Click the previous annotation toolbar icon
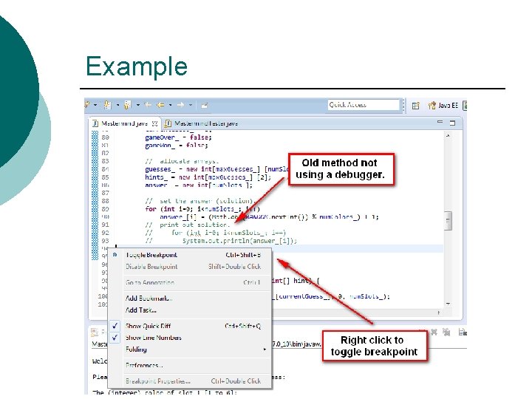532x399 pixels. point(128,105)
